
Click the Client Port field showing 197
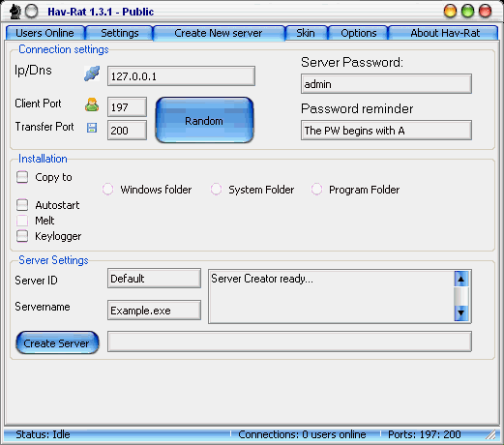click(x=127, y=106)
